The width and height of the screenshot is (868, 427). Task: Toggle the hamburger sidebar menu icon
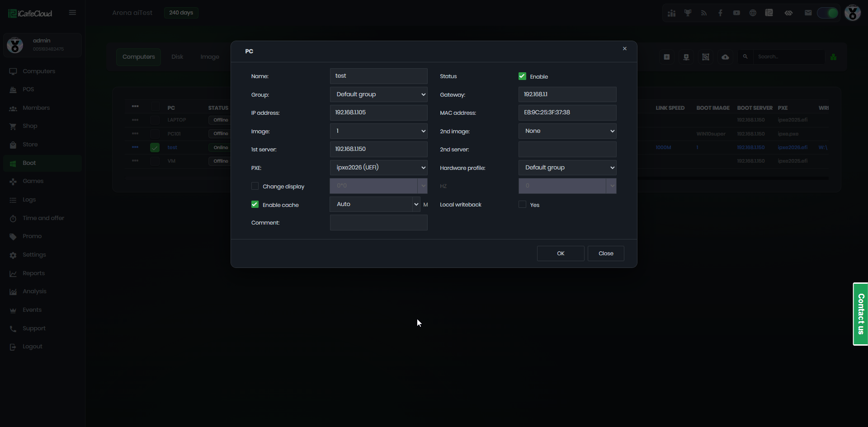click(x=72, y=13)
